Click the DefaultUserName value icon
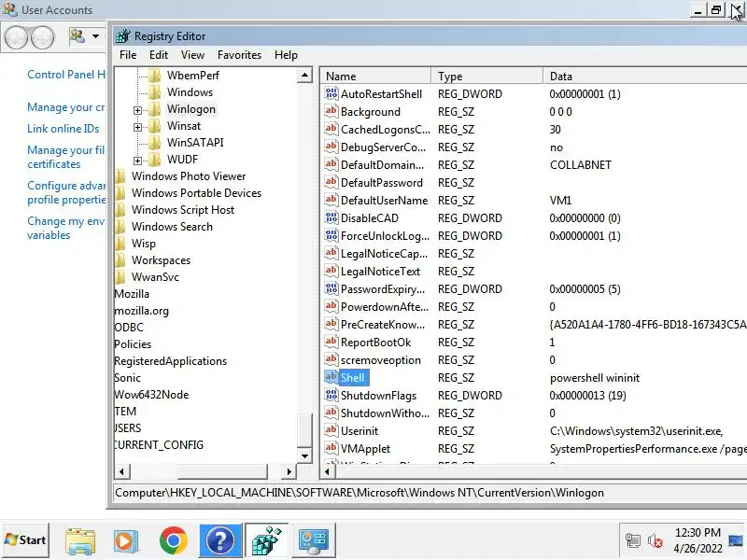 point(331,200)
